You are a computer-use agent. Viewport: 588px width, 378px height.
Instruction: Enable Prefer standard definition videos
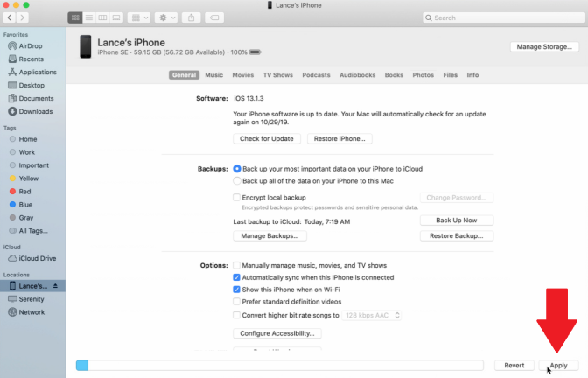236,302
